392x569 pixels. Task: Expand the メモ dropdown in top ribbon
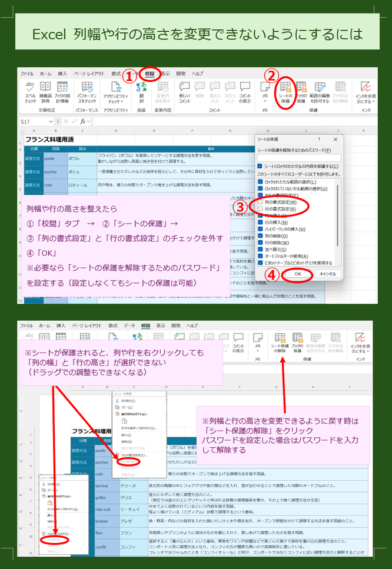tap(265, 101)
